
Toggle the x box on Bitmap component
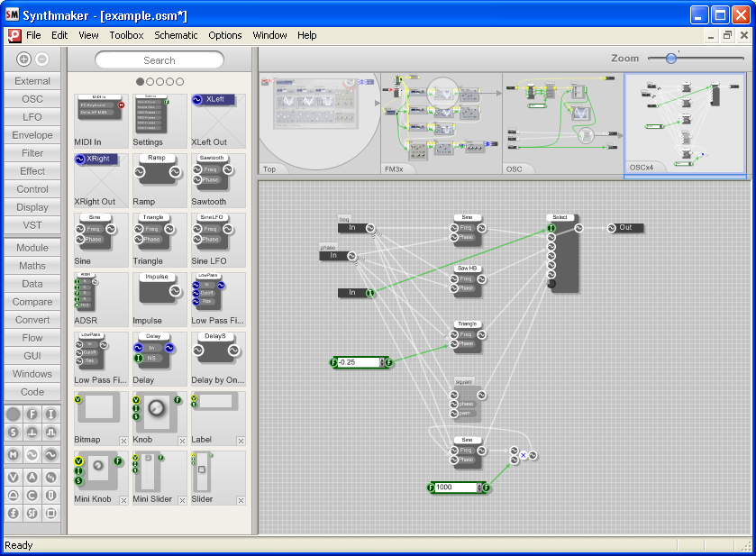click(x=124, y=441)
